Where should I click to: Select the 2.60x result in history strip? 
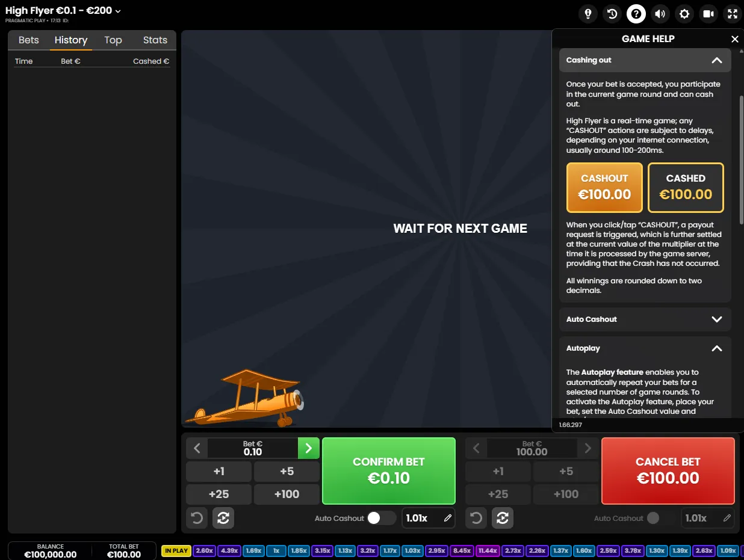click(x=205, y=550)
